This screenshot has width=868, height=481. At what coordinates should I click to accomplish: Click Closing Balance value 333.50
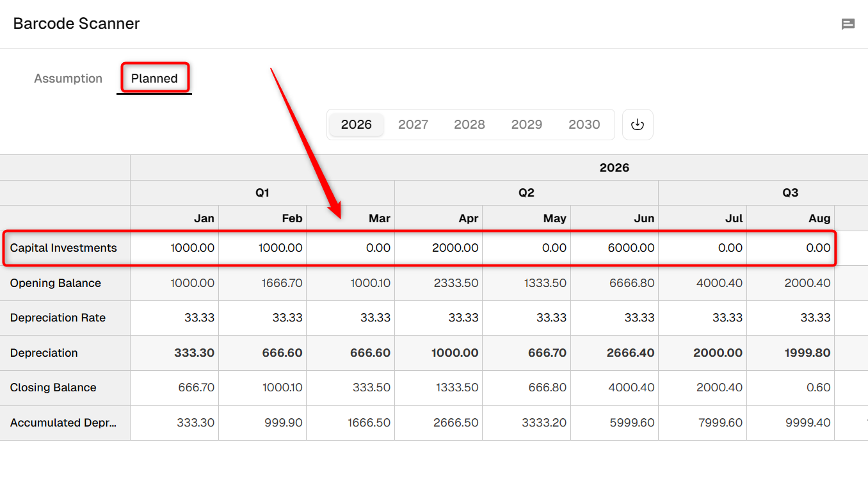click(x=372, y=387)
